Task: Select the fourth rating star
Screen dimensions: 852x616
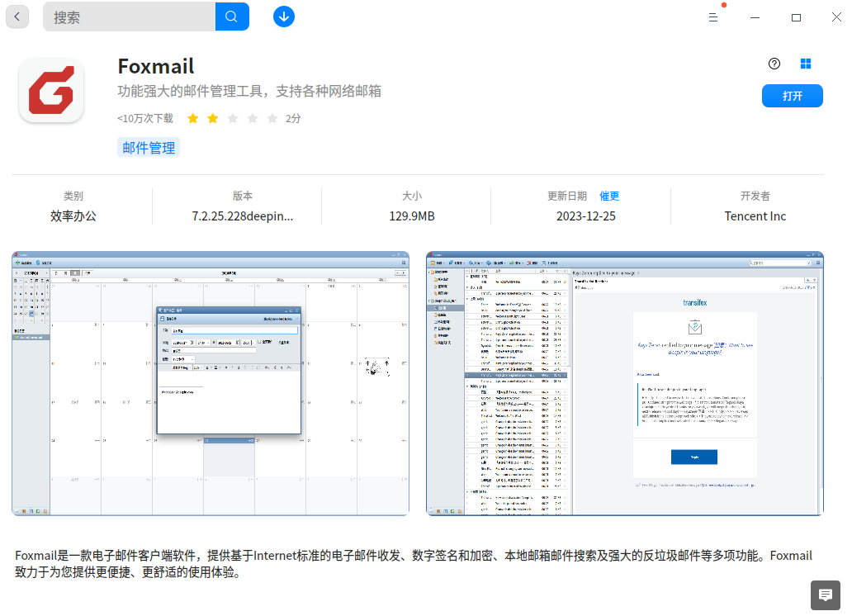Action: coord(253,119)
